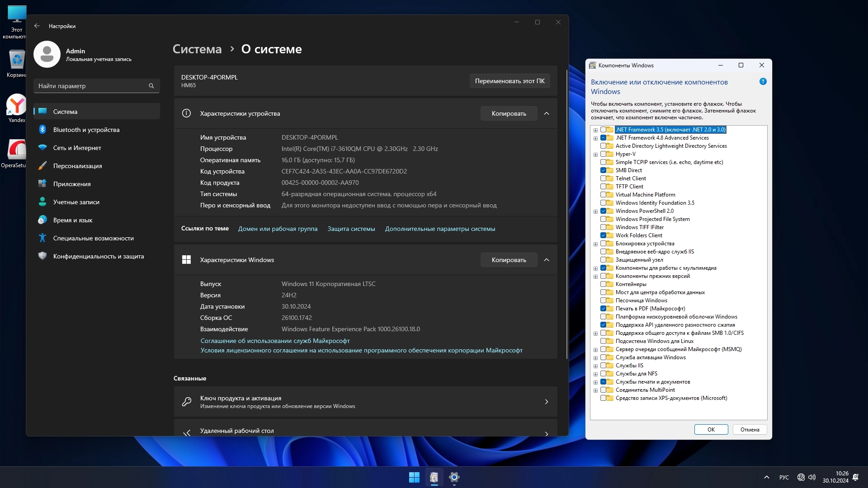Screen dimensions: 868x488
Task: Click the volume icon in system tray
Action: tap(812, 477)
